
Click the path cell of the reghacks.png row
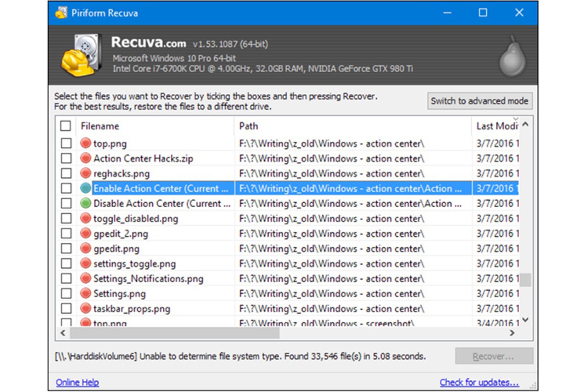(x=353, y=173)
